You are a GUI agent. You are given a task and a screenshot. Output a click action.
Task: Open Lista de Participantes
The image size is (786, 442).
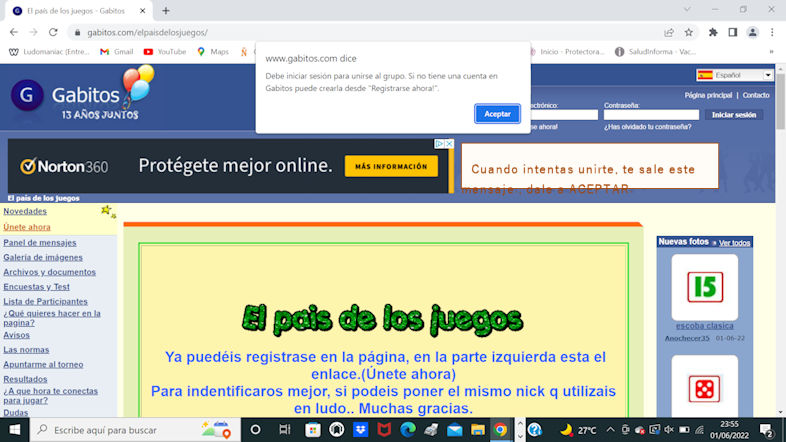coord(46,302)
